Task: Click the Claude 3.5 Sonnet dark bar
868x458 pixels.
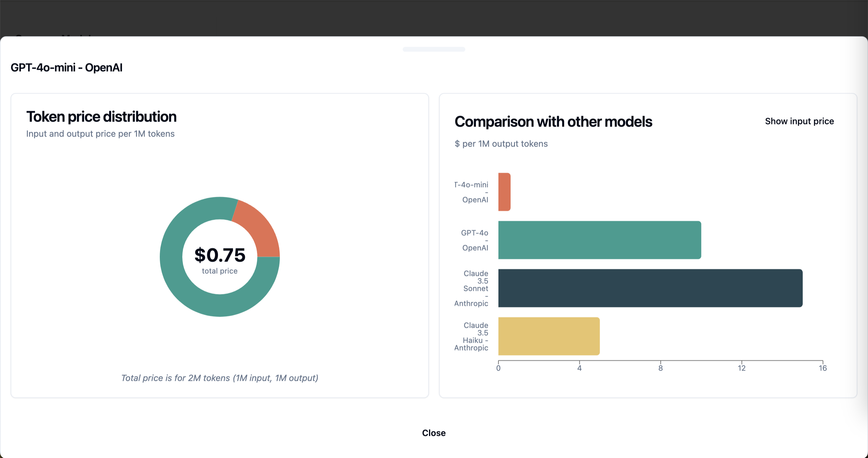Action: coord(650,288)
